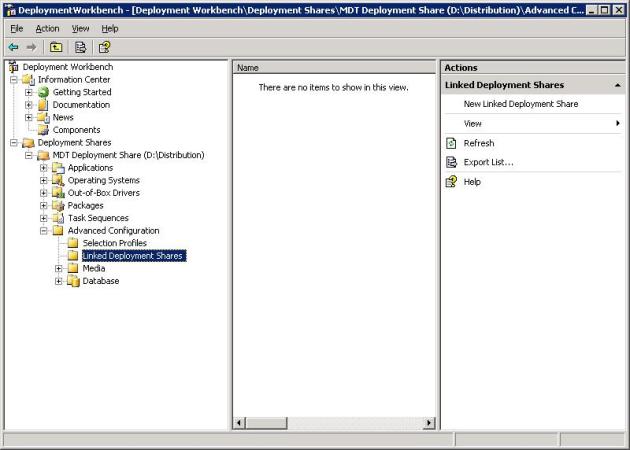
Task: Expand the Task Sequences node
Action: (x=43, y=218)
